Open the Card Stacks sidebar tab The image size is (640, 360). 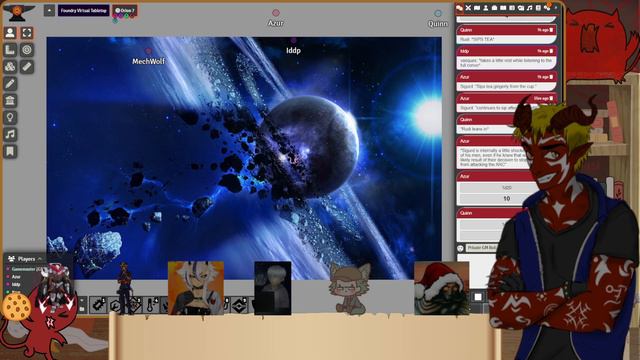pos(521,8)
